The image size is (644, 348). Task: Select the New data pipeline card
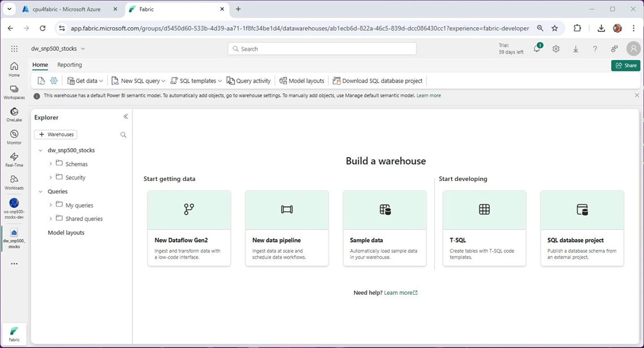click(x=287, y=228)
